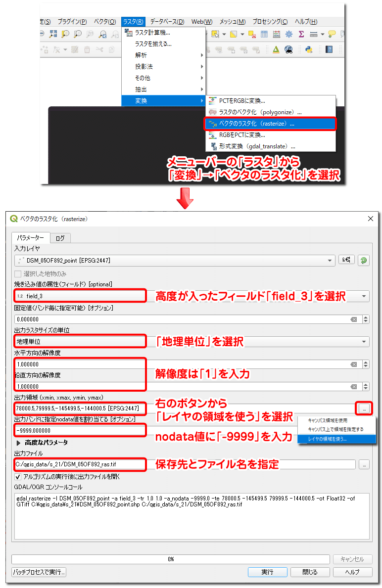The width and height of the screenshot is (382, 588).
Task: Open the attribute table icon
Action: point(264,34)
